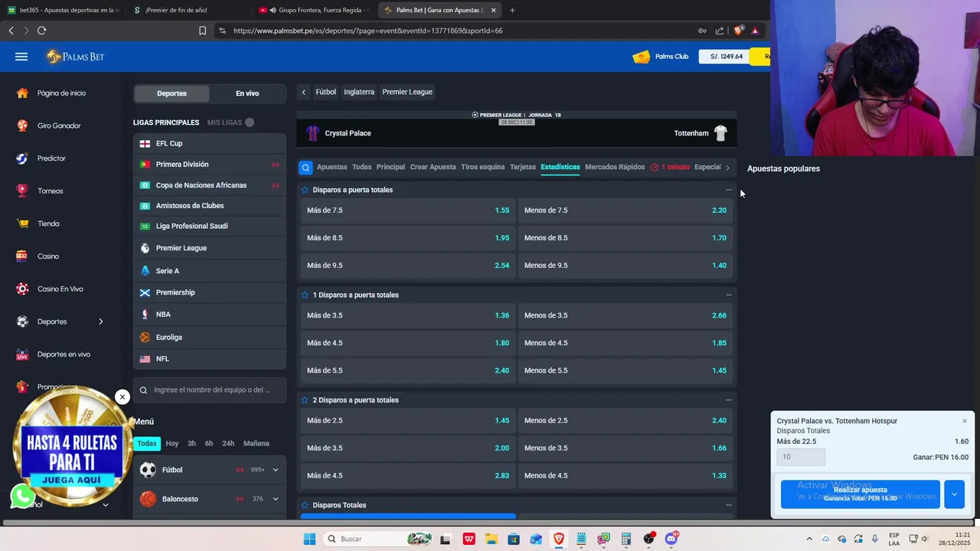Select Primera División league
Viewport: 980px width, 551px height.
[209, 165]
